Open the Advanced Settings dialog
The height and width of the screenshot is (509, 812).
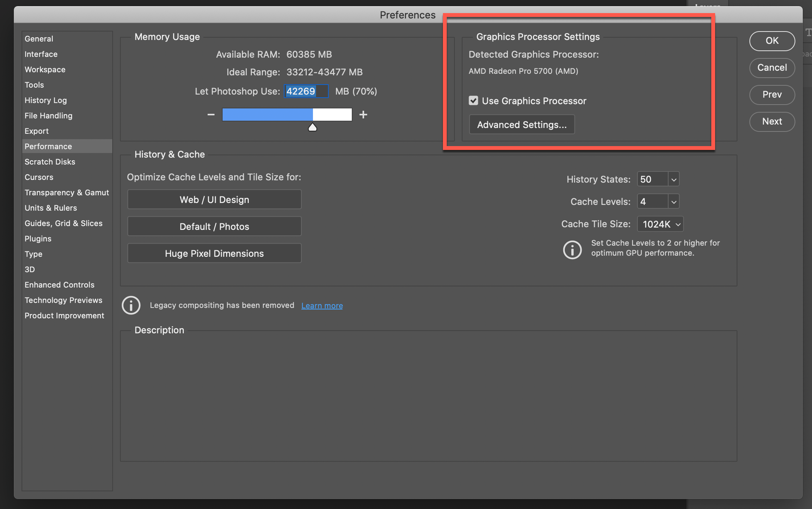(521, 124)
